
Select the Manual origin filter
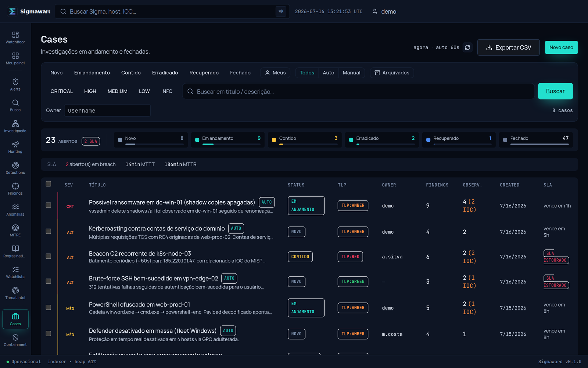(351, 73)
